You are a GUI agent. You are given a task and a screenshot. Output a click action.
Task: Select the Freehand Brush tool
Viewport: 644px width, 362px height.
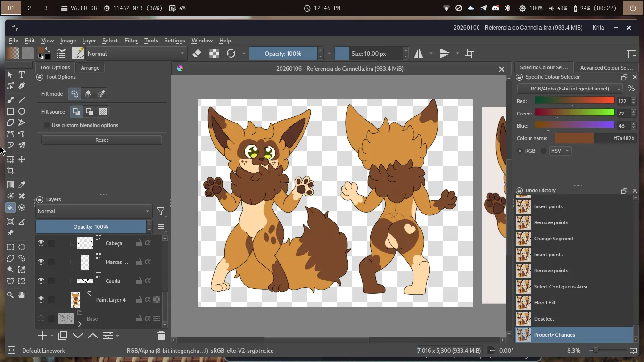[x=10, y=100]
